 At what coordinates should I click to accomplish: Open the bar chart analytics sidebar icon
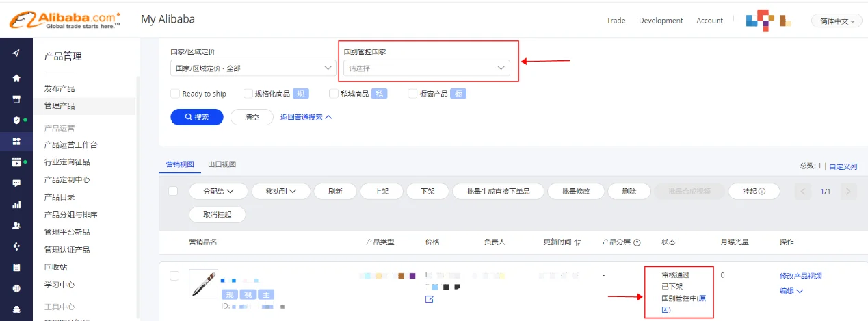click(x=16, y=204)
